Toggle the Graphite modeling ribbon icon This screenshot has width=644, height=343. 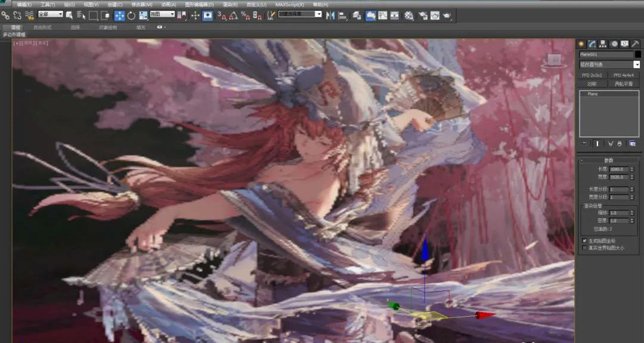coord(371,16)
